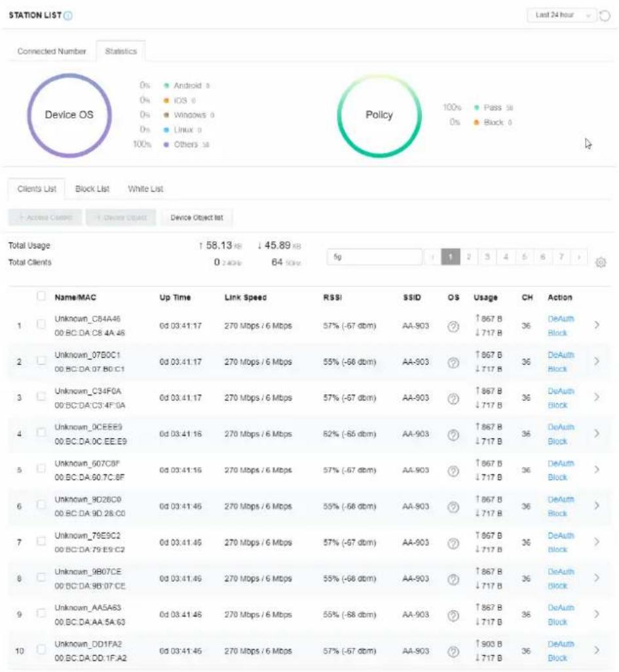619x672 pixels.
Task: Click the OS unknown icon for Unknown_AA5A63
Action: [453, 616]
